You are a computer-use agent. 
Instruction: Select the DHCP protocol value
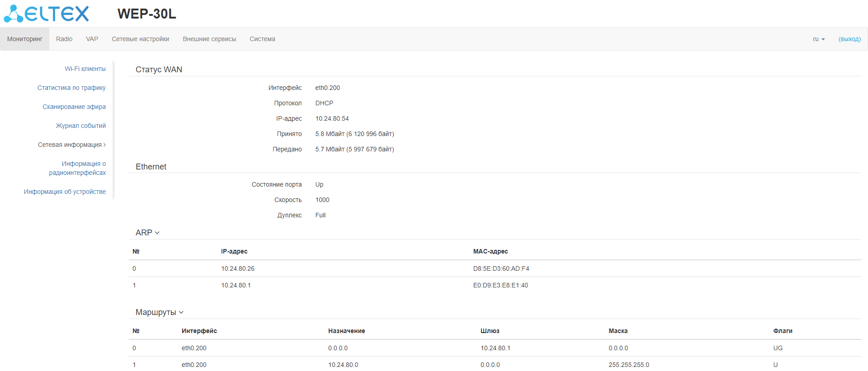324,103
